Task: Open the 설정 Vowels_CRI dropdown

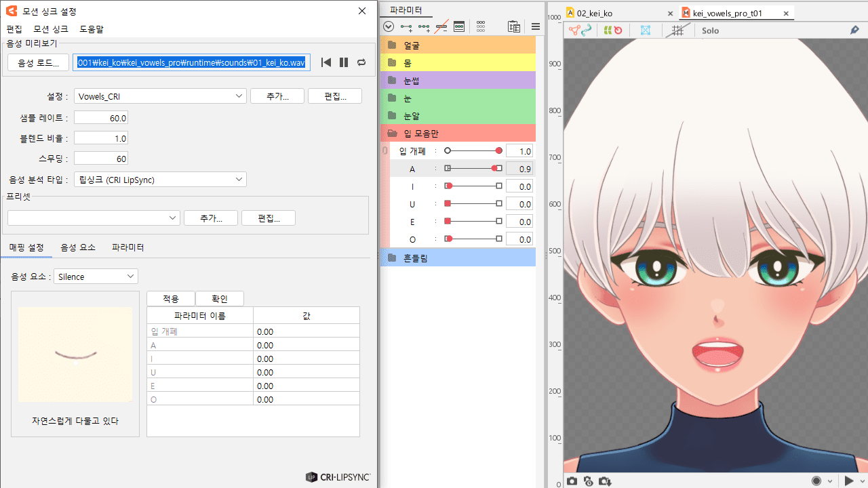Action: click(160, 96)
